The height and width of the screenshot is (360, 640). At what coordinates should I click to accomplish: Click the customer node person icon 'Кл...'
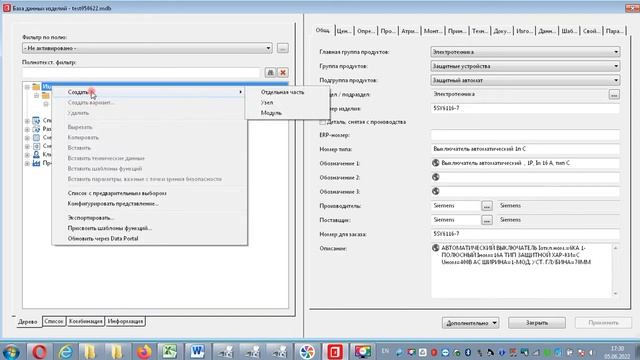(x=36, y=155)
